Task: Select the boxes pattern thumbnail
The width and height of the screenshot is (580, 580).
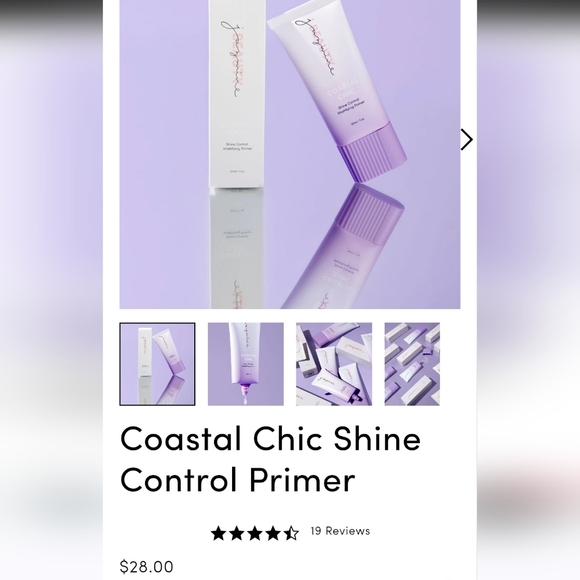Action: tap(412, 364)
